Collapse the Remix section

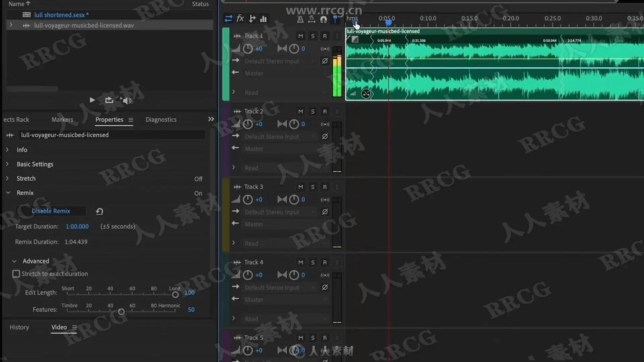point(8,193)
